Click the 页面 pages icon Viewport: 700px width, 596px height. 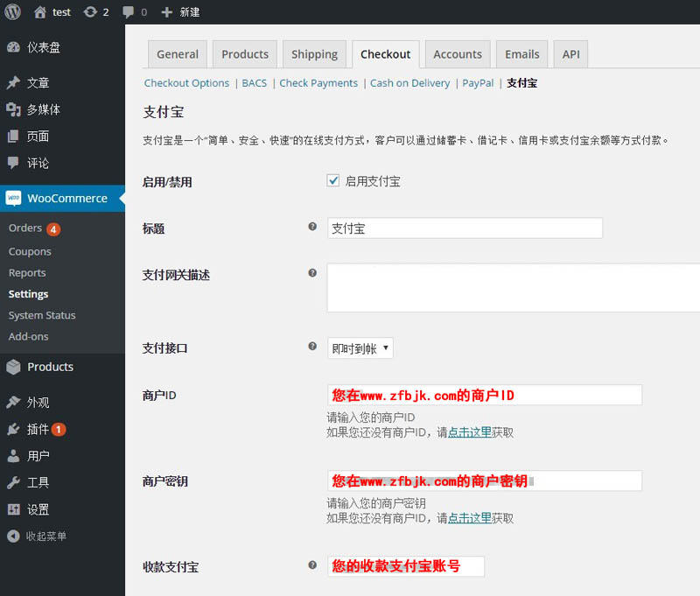pyautogui.click(x=13, y=137)
